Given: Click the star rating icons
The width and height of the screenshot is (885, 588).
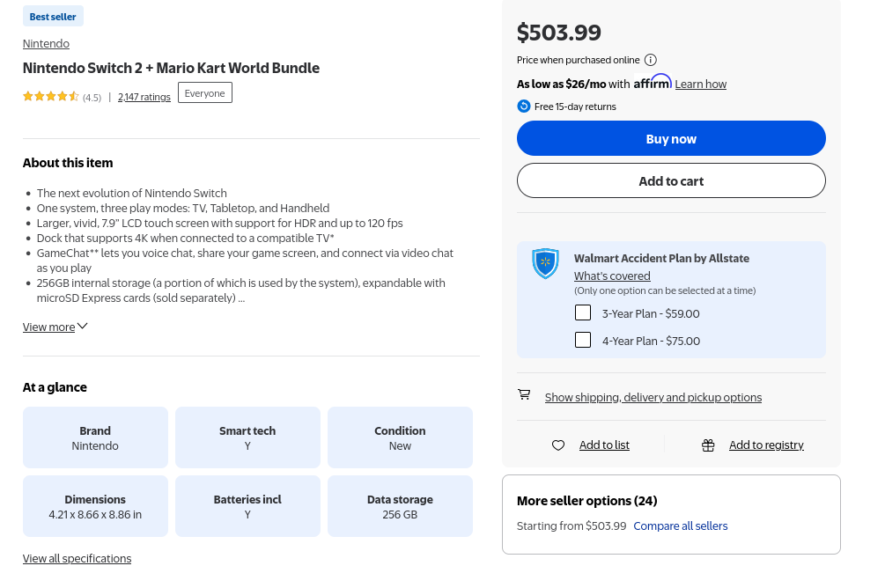Looking at the screenshot, I should (51, 97).
